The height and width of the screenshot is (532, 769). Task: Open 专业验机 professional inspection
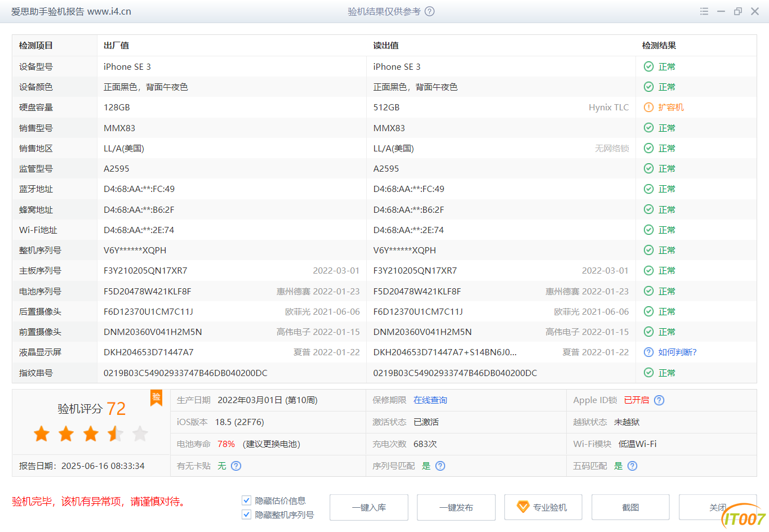click(544, 507)
